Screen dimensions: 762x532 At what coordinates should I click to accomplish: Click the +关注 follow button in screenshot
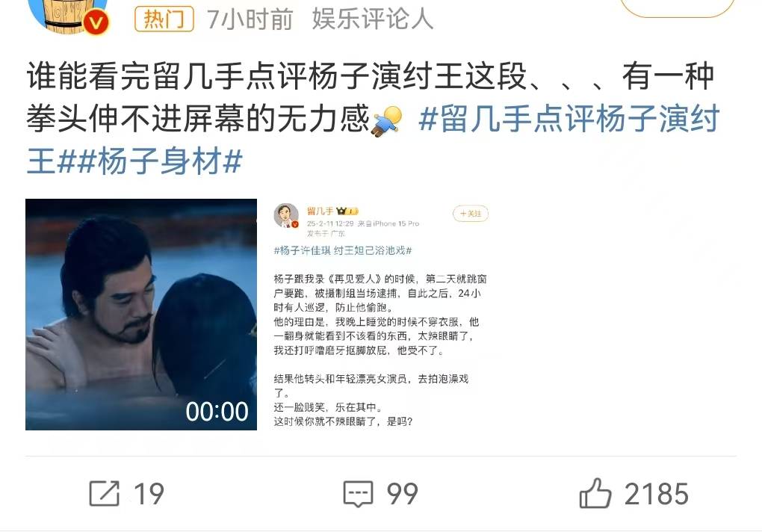(471, 213)
